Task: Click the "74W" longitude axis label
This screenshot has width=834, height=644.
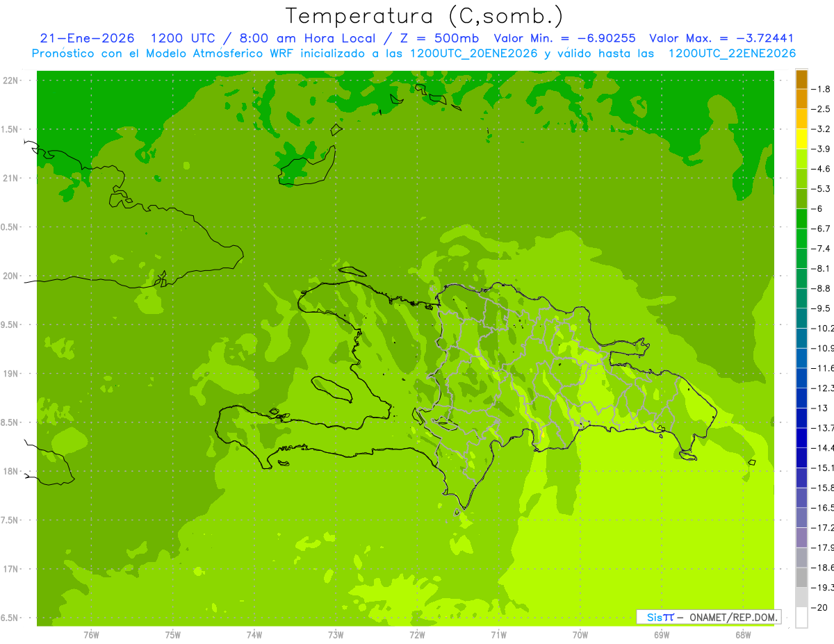Action: click(254, 634)
